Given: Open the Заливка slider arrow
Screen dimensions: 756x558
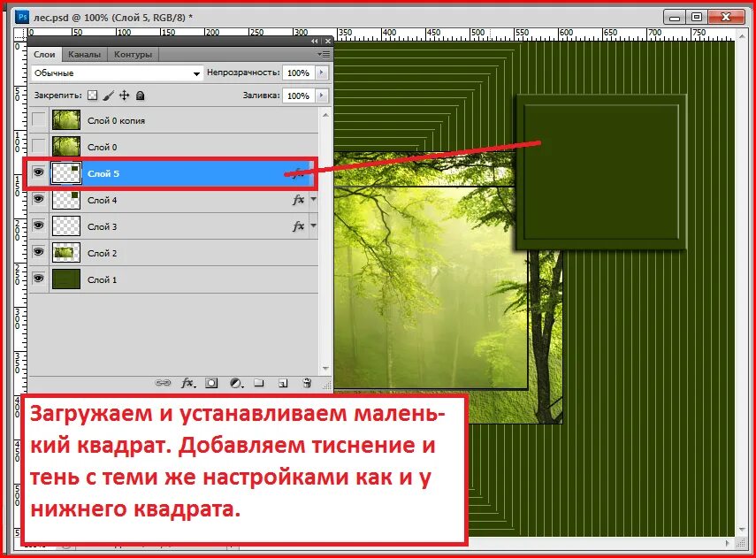Looking at the screenshot, I should click(322, 96).
